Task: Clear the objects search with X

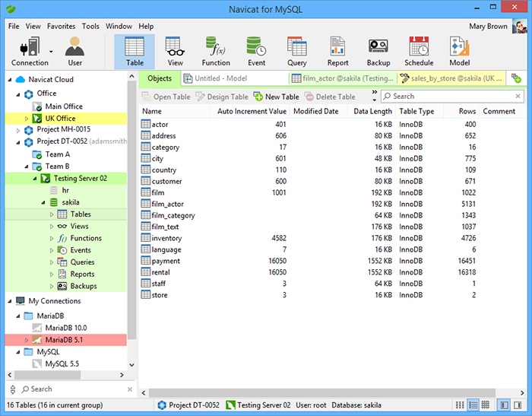Action: coord(518,97)
